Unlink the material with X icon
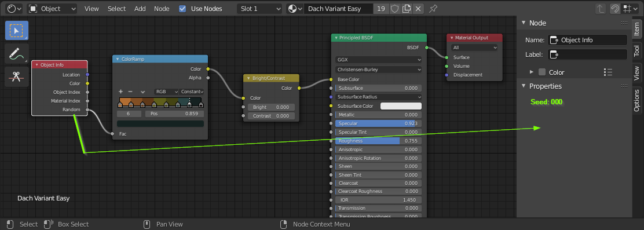Viewport: 644px width, 230px height. coord(418,9)
